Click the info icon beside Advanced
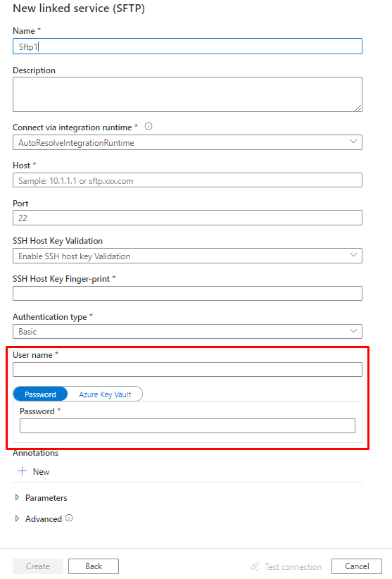This screenshot has width=392, height=579. click(x=69, y=518)
